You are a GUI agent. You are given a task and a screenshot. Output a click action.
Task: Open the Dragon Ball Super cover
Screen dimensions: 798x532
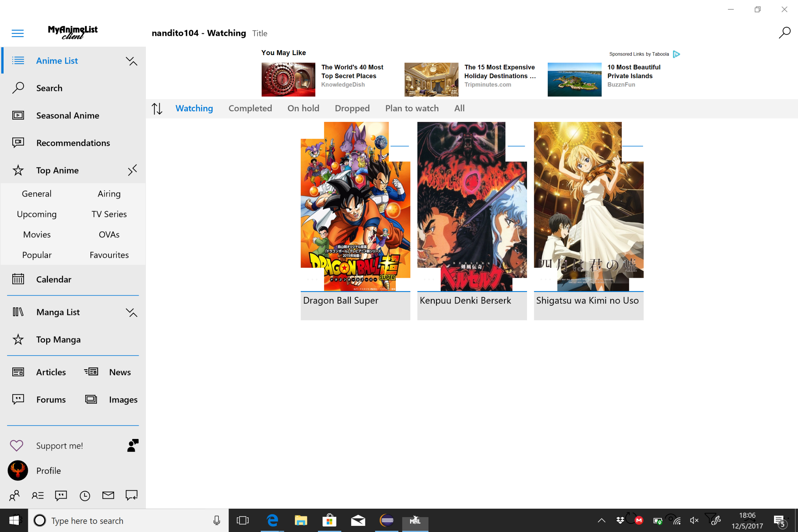(355, 206)
